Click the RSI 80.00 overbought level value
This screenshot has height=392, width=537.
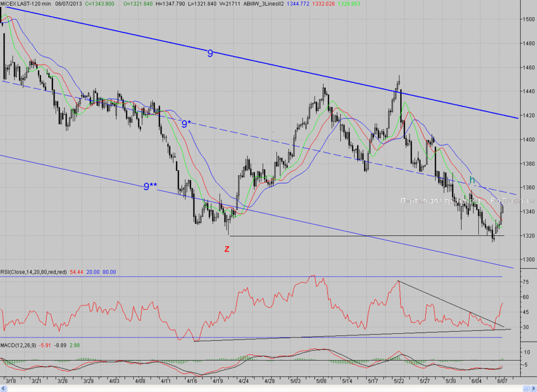(109, 272)
